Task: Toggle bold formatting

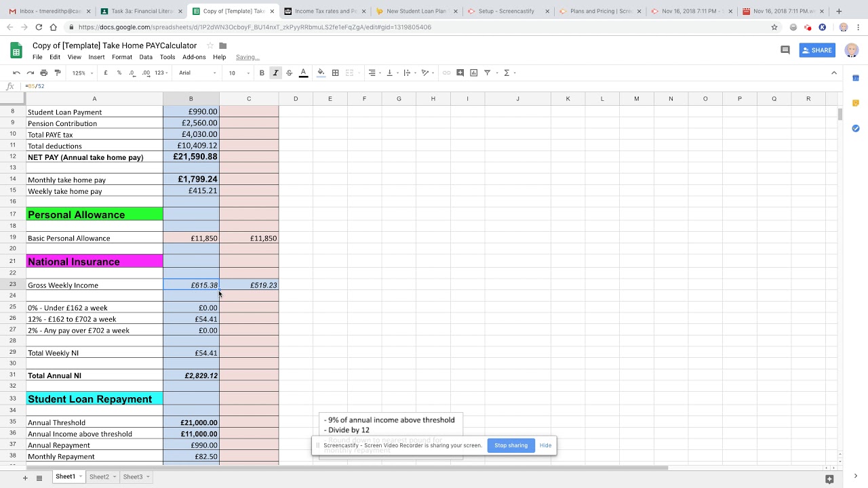Action: (262, 73)
